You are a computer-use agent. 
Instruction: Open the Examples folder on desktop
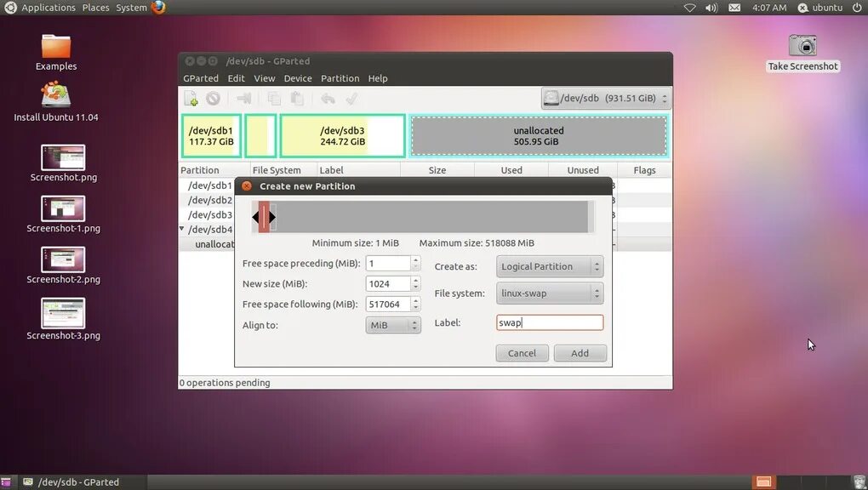click(x=56, y=53)
